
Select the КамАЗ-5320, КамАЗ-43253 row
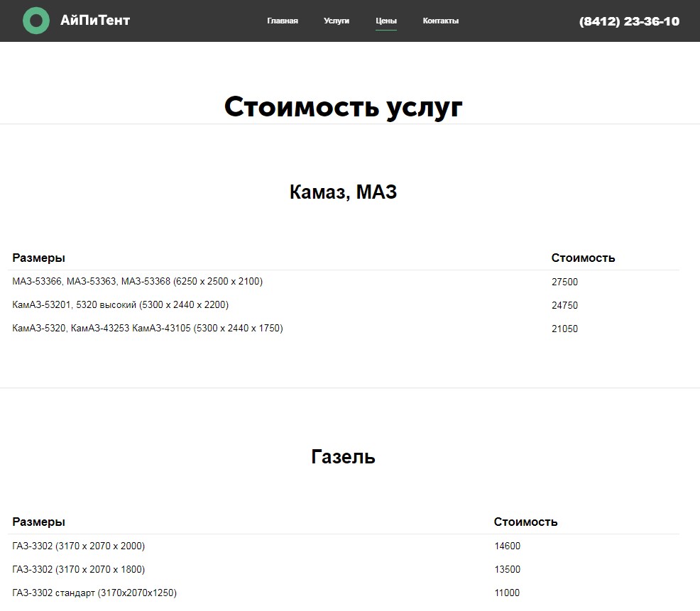coord(148,329)
